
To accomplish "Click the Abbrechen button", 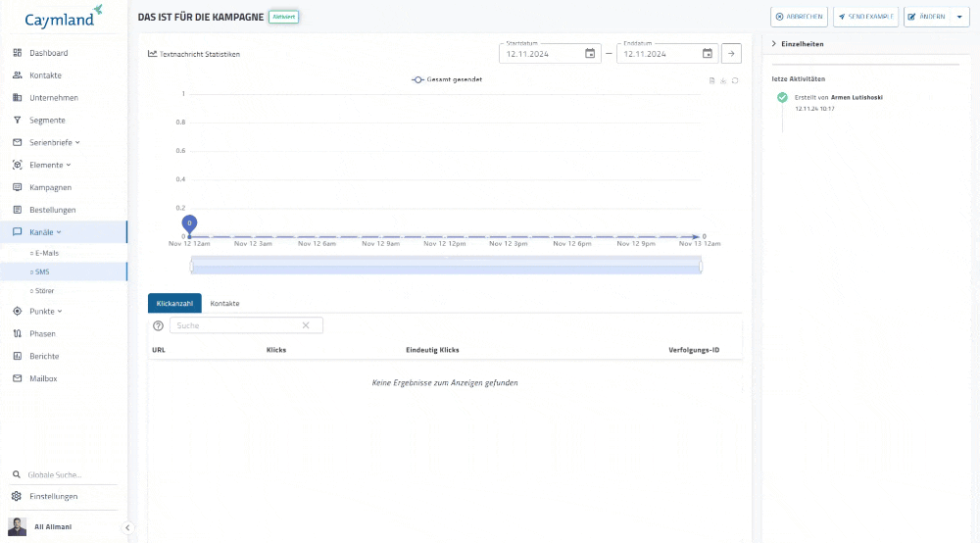I will click(799, 17).
